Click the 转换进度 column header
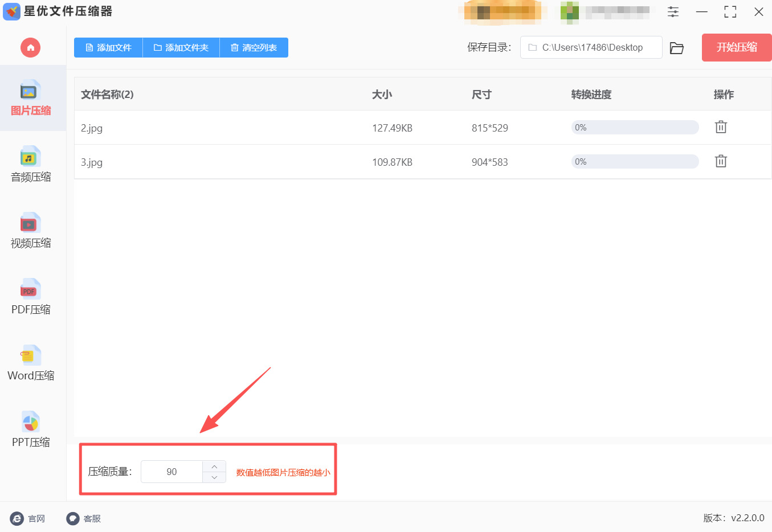This screenshot has width=772, height=532. pyautogui.click(x=591, y=95)
